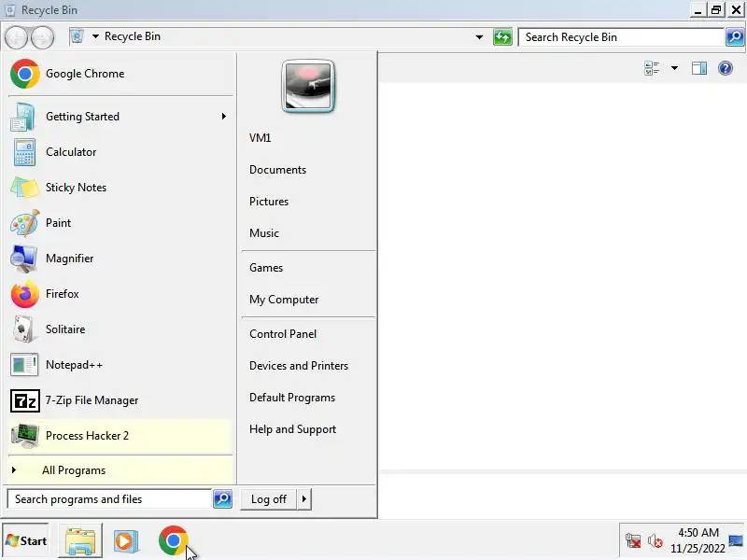Screen dimensions: 747x560
Task: Click the user account picture
Action: pyautogui.click(x=308, y=86)
